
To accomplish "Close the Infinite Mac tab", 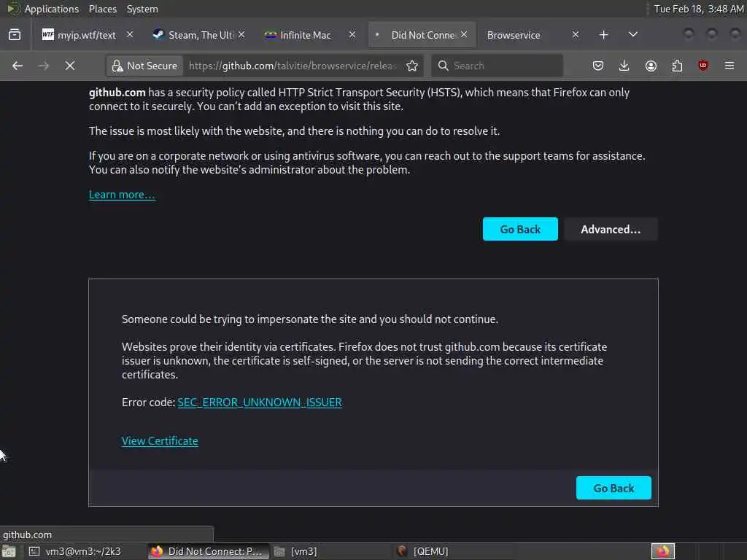I will tap(352, 35).
